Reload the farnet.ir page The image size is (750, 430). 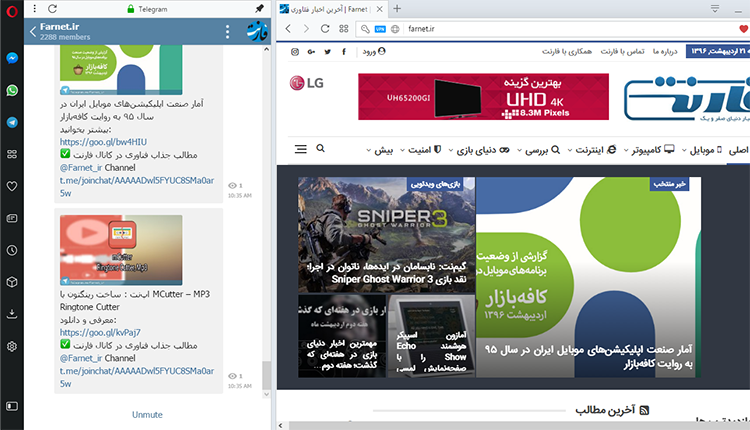pyautogui.click(x=325, y=29)
